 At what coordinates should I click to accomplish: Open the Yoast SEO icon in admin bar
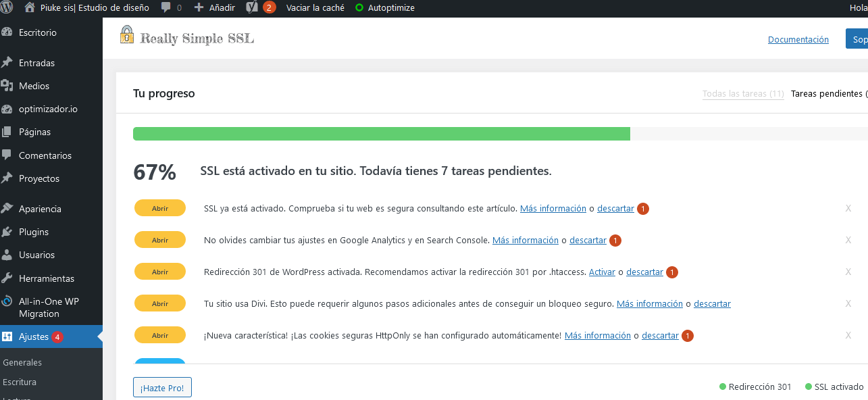coord(252,7)
